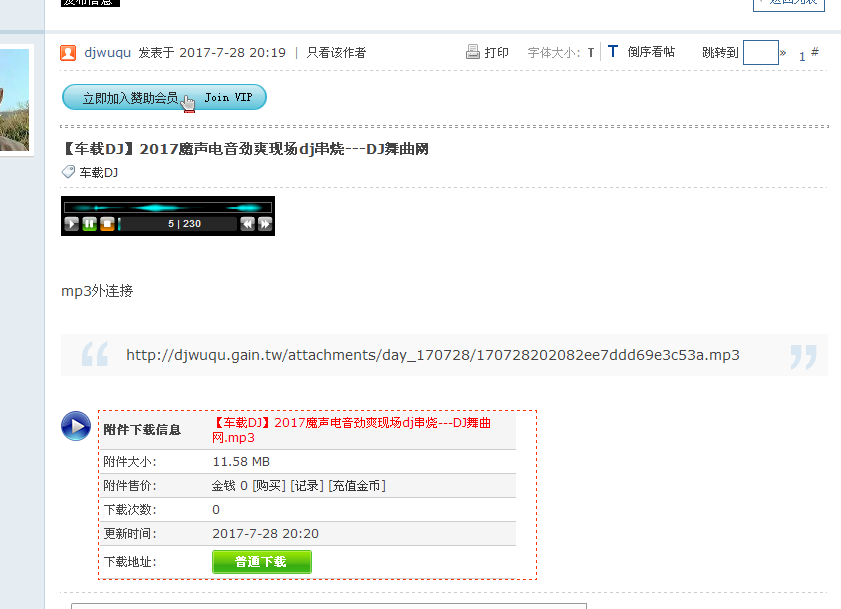Click the post title 【车载DJ】2017魔声电音

click(x=245, y=149)
